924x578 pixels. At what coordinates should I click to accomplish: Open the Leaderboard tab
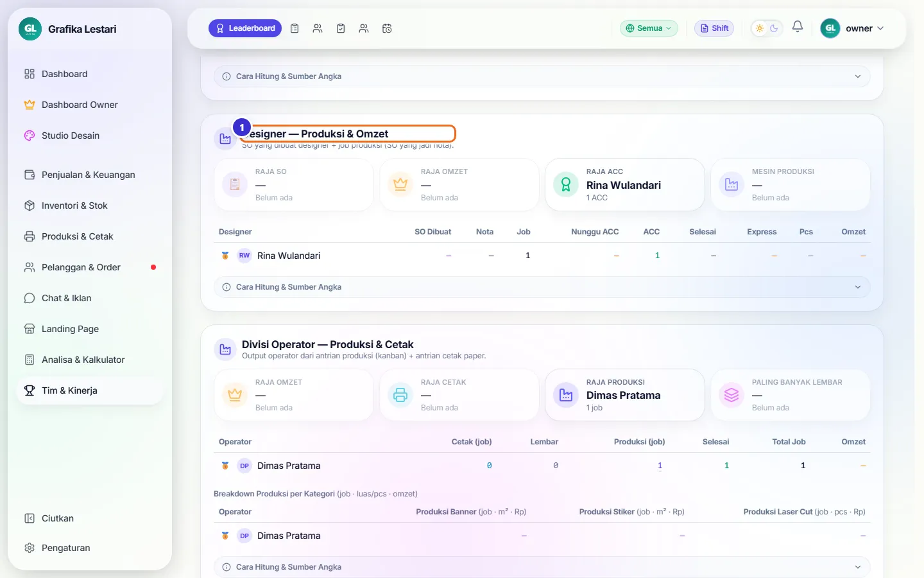(x=245, y=28)
